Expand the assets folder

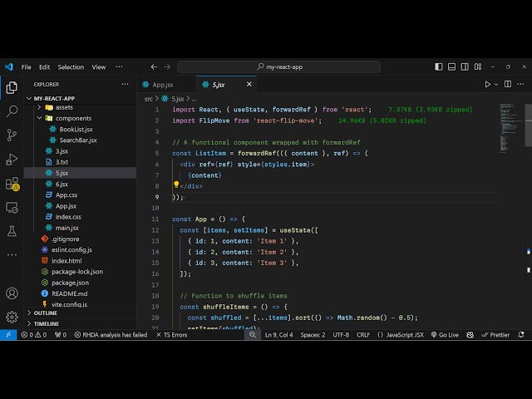[63, 107]
